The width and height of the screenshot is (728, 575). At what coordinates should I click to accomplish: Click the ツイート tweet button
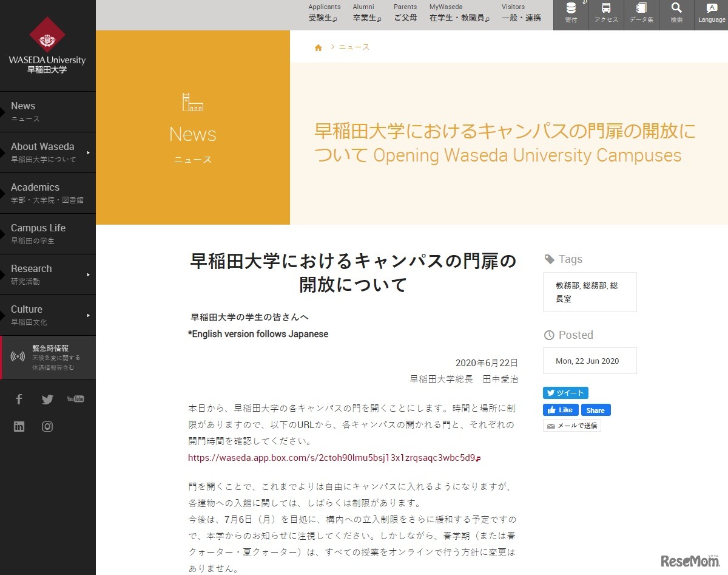coord(565,392)
